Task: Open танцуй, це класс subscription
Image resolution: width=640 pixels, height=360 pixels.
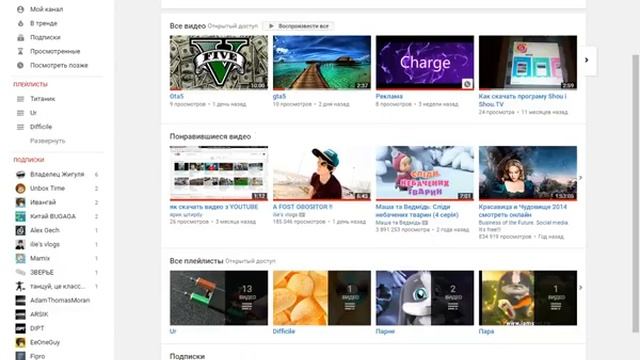Action: (58, 287)
